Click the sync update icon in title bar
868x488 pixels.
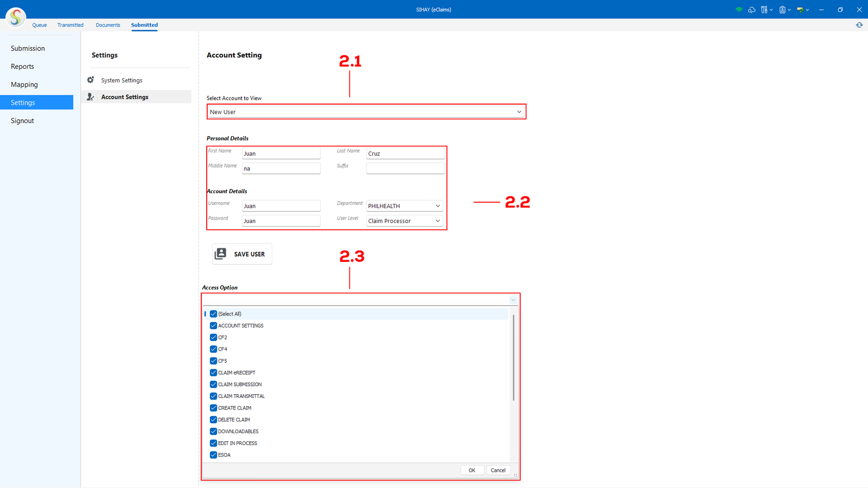(x=800, y=10)
